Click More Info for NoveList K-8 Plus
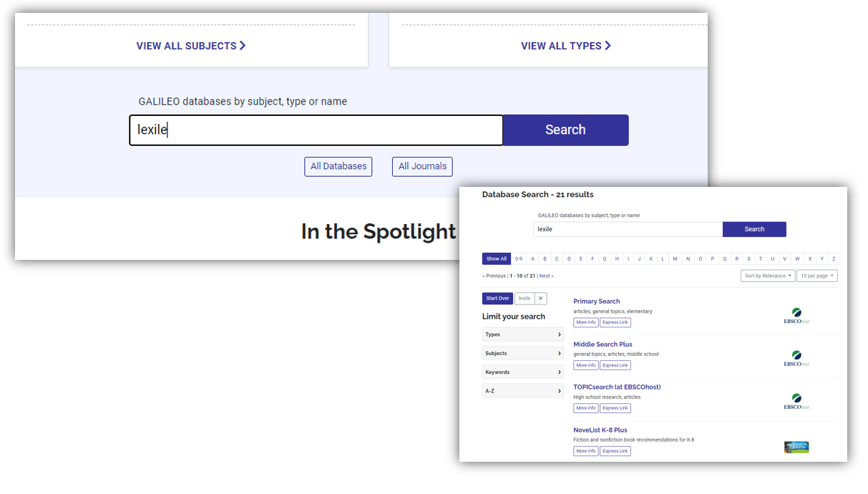The height and width of the screenshot is (494, 868). tap(586, 451)
